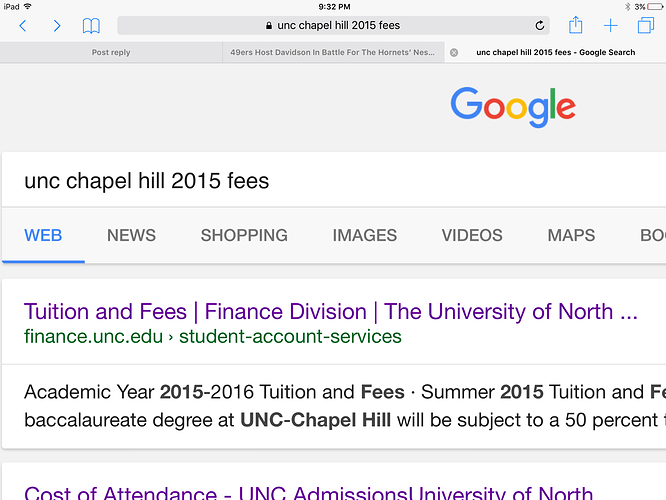Screen dimensions: 666x500
Task: Switch to VIDEOS results
Action: pyautogui.click(x=472, y=235)
